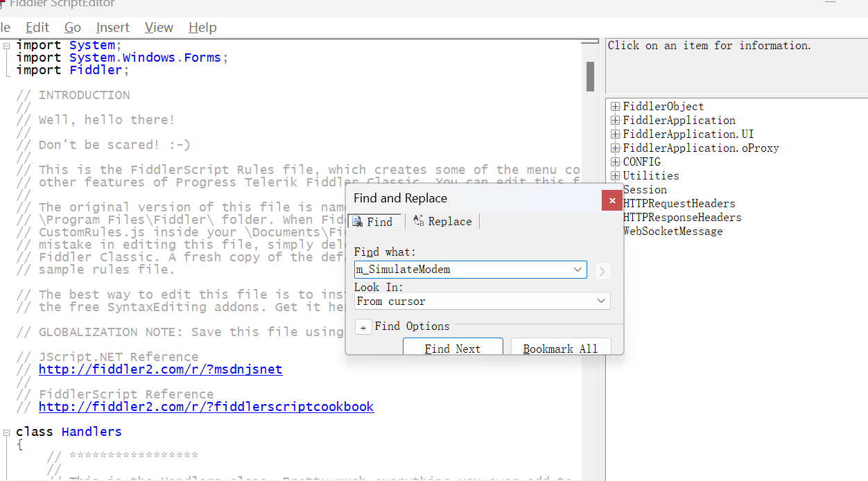
Task: Expand the FiddlerApplication.oProxy tree node
Action: (615, 148)
